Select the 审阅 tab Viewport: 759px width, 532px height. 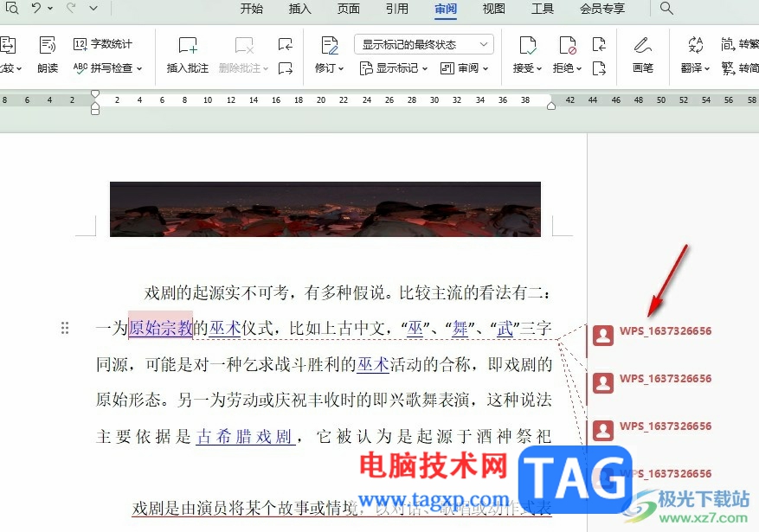tap(446, 9)
